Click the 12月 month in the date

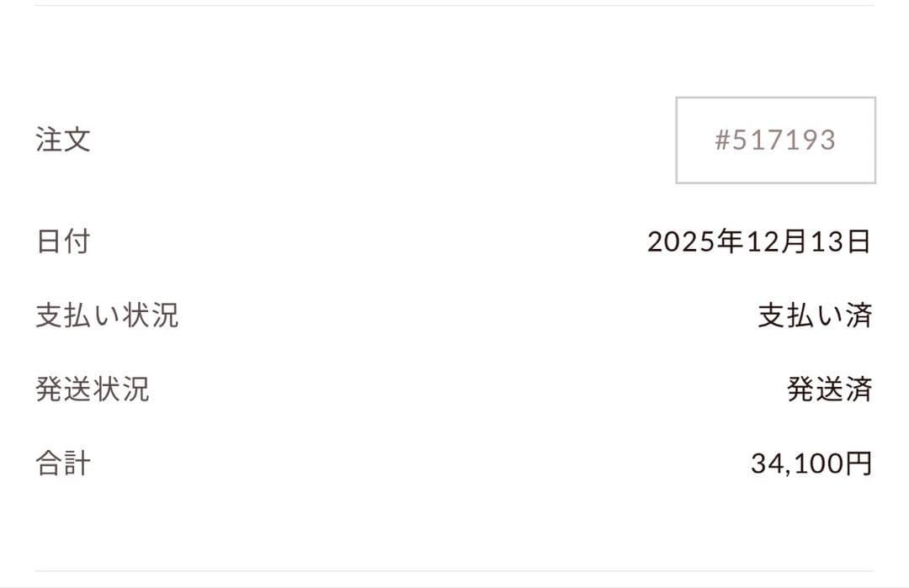click(x=777, y=242)
